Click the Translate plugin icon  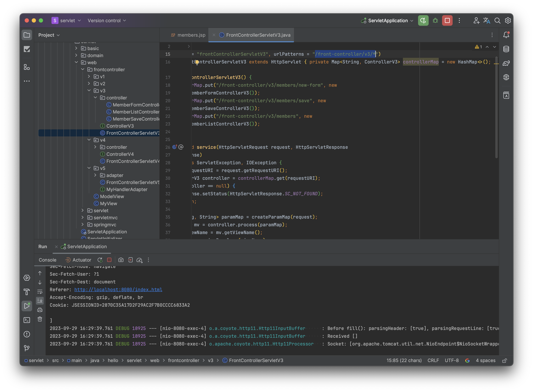[487, 21]
